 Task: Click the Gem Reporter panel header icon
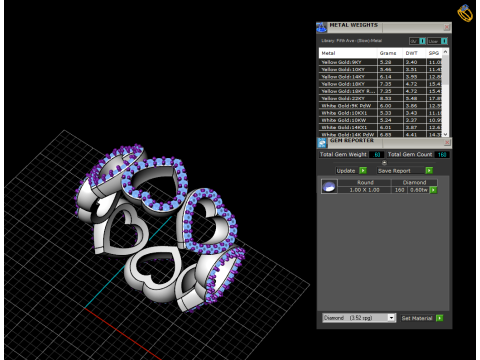(322, 143)
